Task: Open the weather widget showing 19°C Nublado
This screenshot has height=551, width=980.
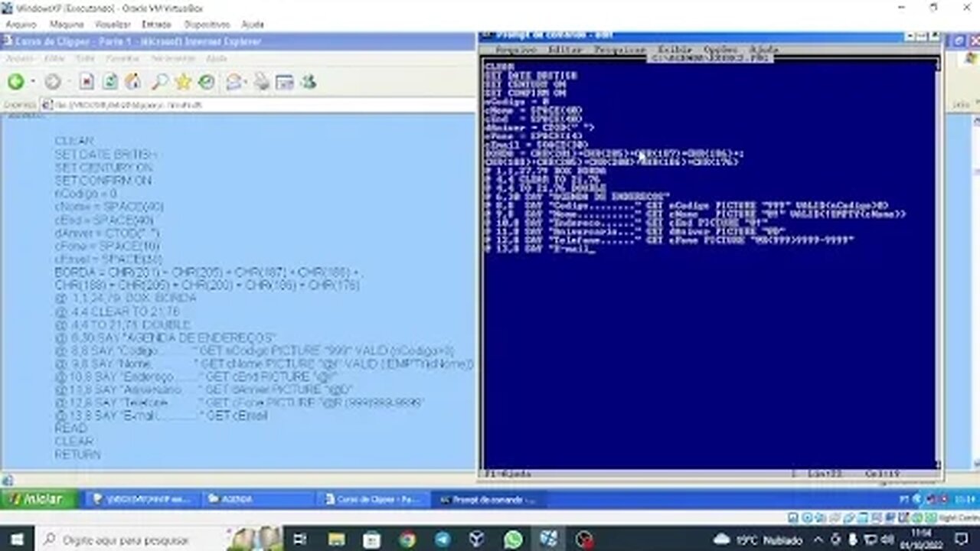Action: click(x=757, y=540)
